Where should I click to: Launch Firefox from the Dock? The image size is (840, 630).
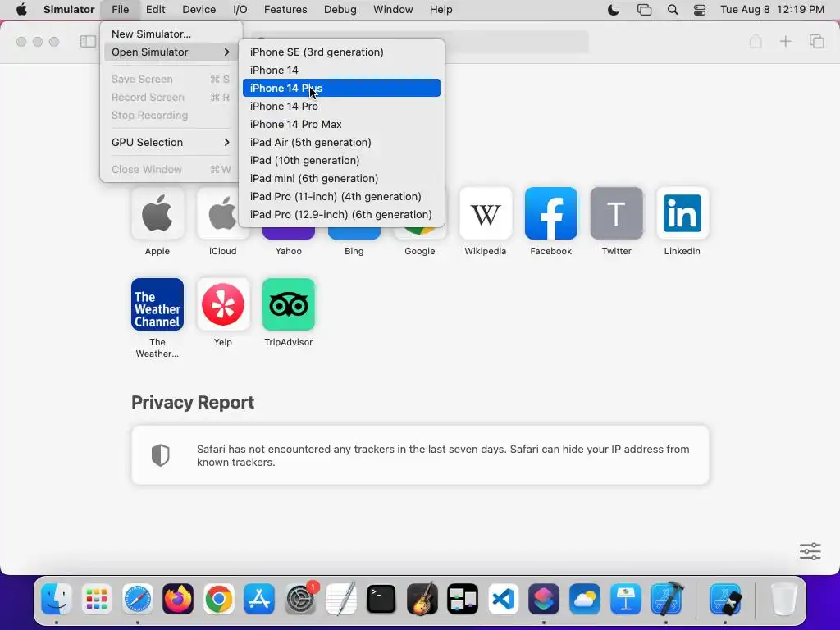[x=178, y=598]
